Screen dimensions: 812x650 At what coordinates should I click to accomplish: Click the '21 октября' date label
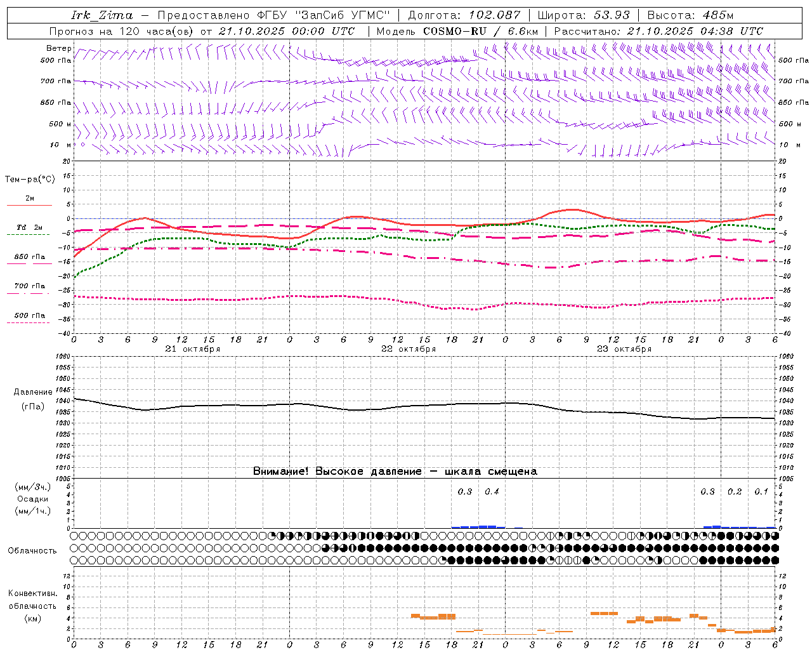tap(193, 349)
